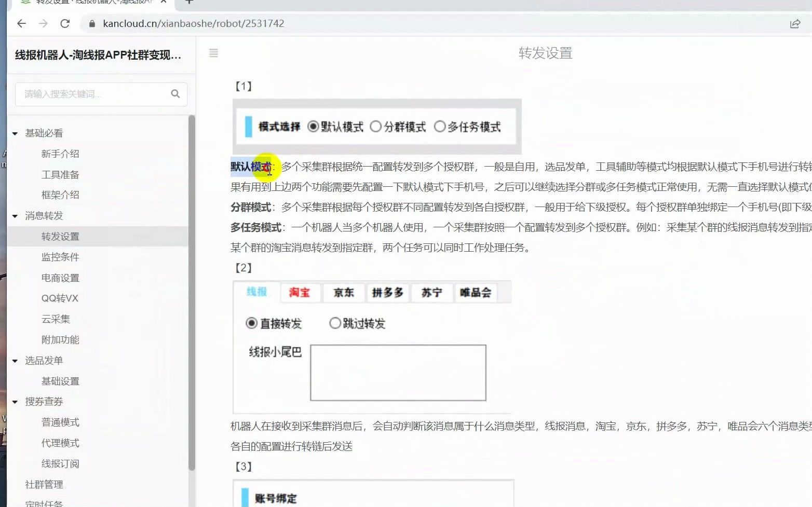Open the 新手介绍 page
This screenshot has height=507, width=812.
click(x=60, y=154)
